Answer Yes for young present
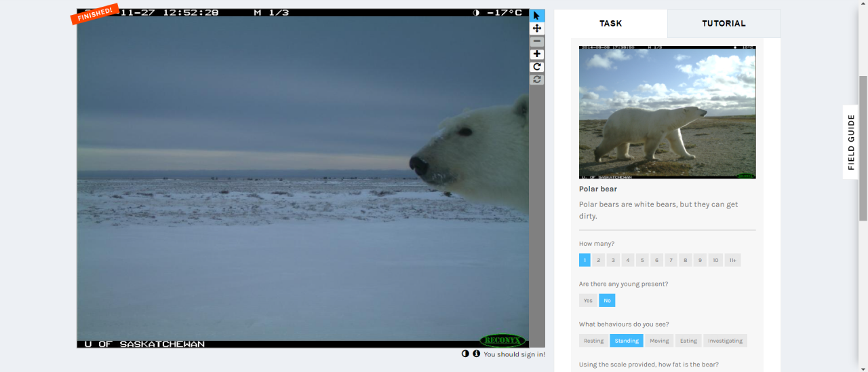Viewport: 868px width, 372px height. pos(588,300)
